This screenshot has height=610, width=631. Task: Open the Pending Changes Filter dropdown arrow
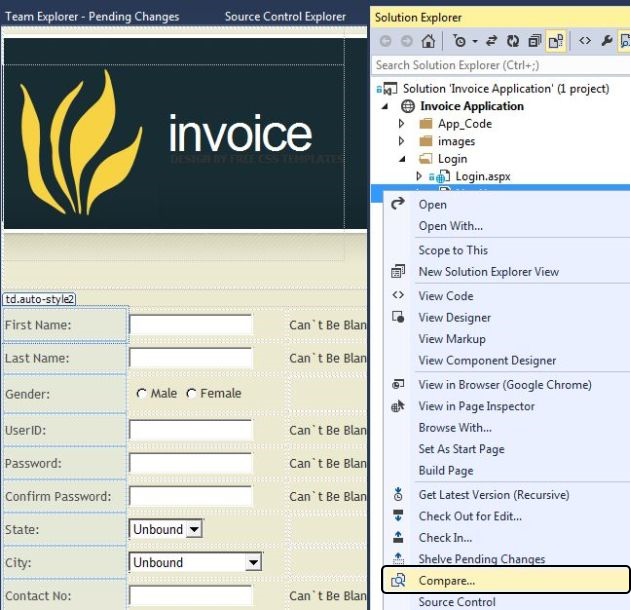(475, 41)
